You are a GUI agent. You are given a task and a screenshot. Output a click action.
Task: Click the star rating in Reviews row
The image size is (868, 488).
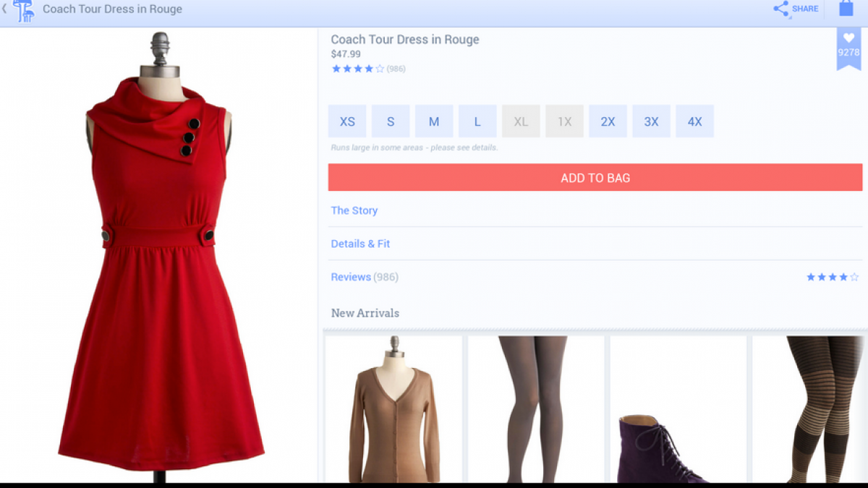click(833, 277)
